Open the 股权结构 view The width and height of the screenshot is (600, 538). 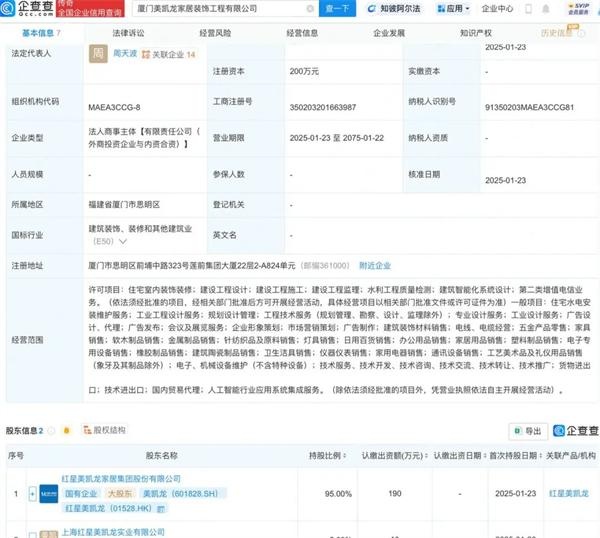coord(105,430)
